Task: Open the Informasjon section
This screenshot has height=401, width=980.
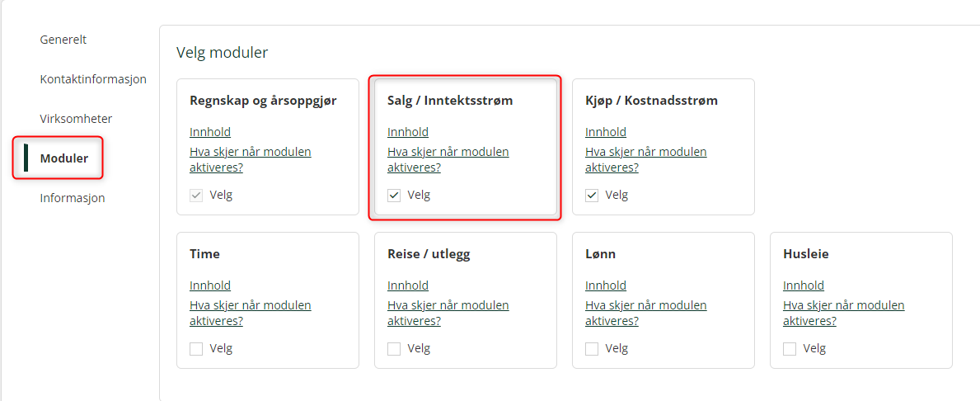Action: click(x=73, y=198)
